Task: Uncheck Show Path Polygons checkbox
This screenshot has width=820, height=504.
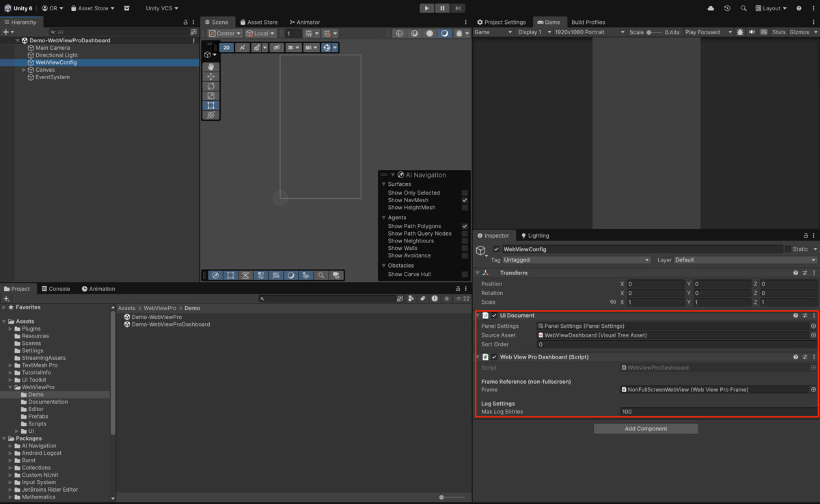Action: pos(465,226)
